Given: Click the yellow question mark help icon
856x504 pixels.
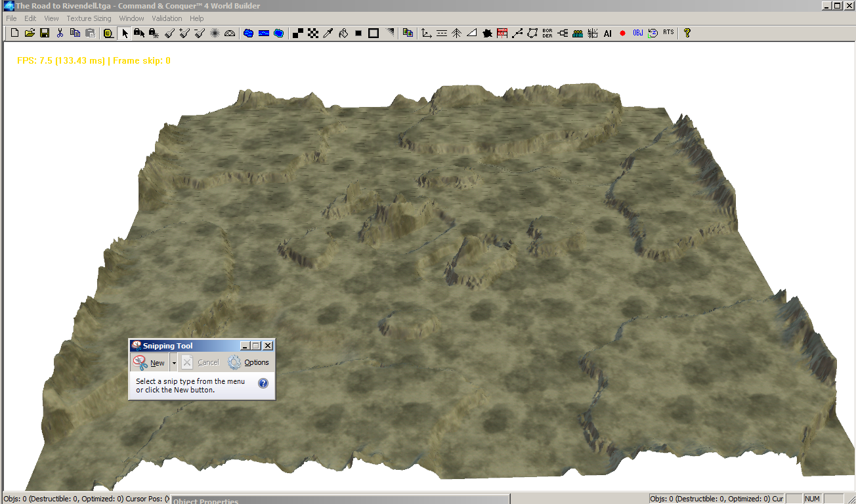Looking at the screenshot, I should [x=687, y=33].
